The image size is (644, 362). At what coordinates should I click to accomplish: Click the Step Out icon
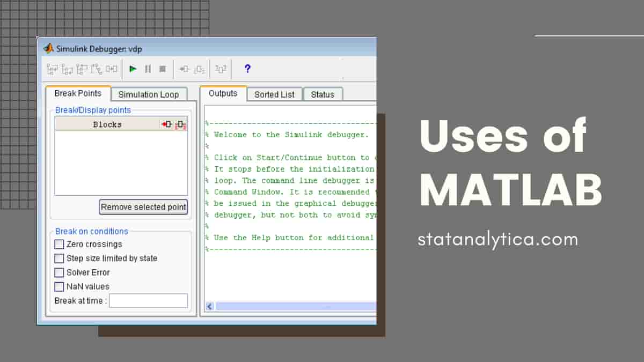pos(81,69)
